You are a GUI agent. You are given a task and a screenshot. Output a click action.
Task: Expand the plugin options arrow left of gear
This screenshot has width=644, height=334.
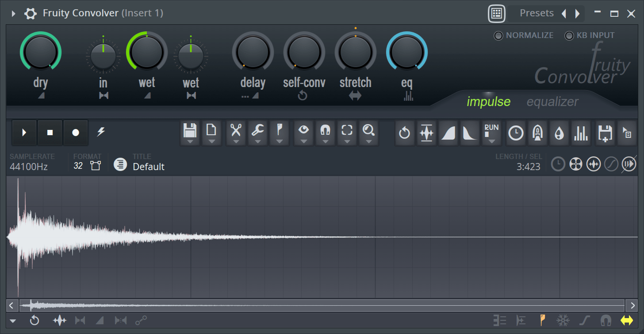(x=13, y=14)
